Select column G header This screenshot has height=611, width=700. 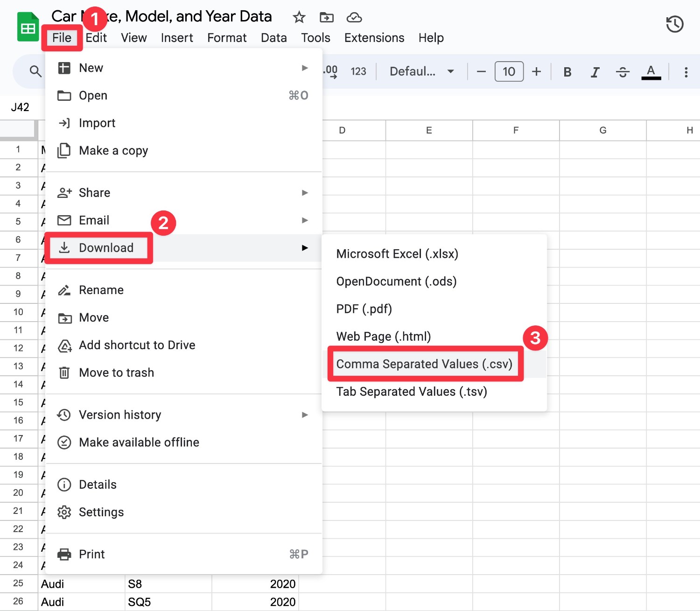(x=602, y=130)
